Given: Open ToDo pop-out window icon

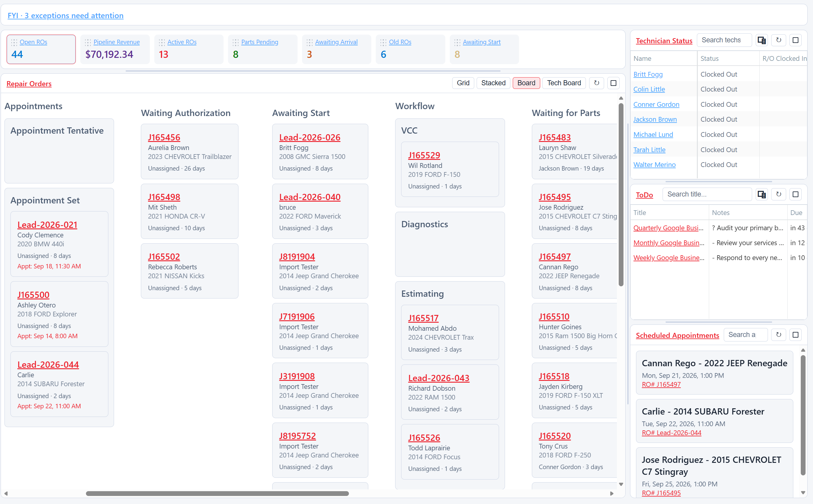Looking at the screenshot, I should coord(762,194).
